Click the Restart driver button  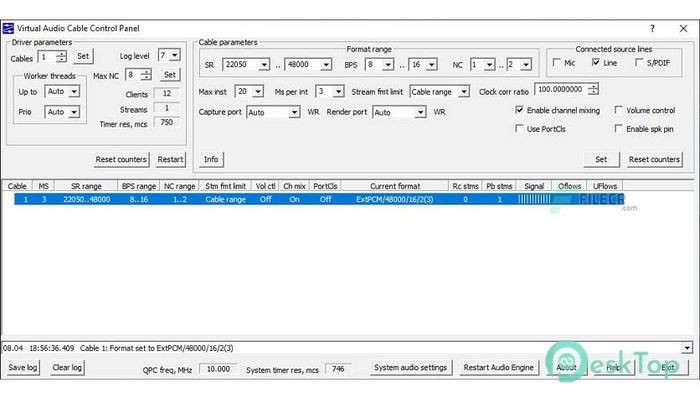pos(171,159)
